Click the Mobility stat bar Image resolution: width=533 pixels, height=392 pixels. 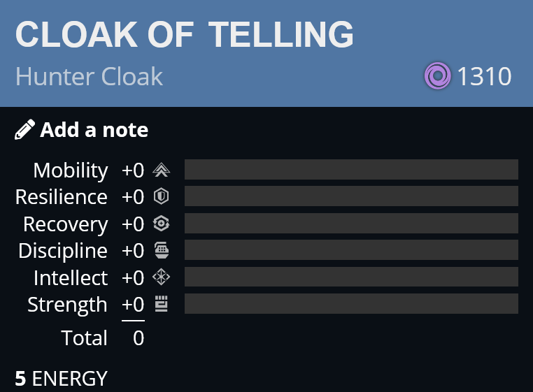coord(351,170)
